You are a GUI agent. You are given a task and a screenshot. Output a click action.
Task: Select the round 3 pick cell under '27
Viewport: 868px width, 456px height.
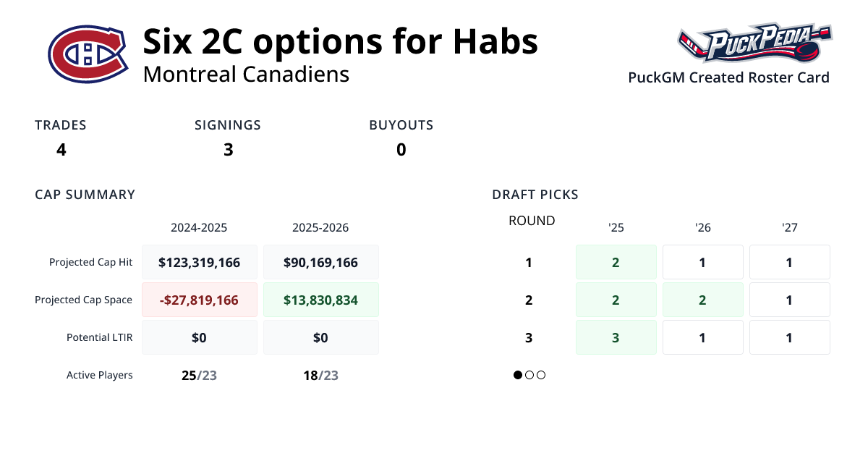789,337
